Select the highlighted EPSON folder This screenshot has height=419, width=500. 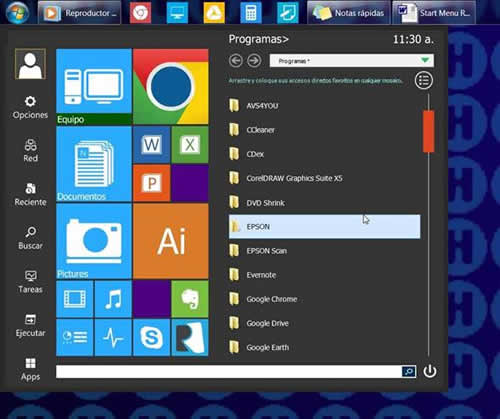pos(324,227)
